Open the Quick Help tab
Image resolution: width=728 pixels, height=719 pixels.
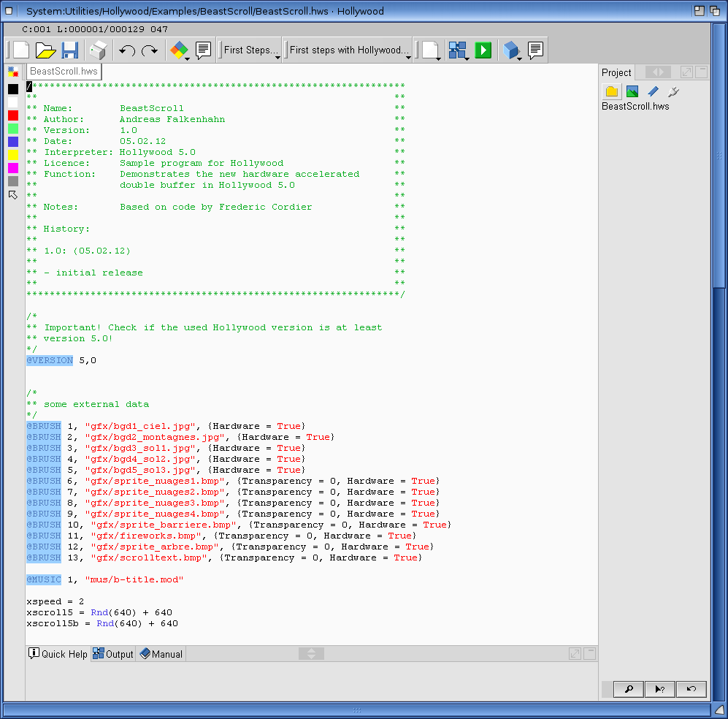58,654
